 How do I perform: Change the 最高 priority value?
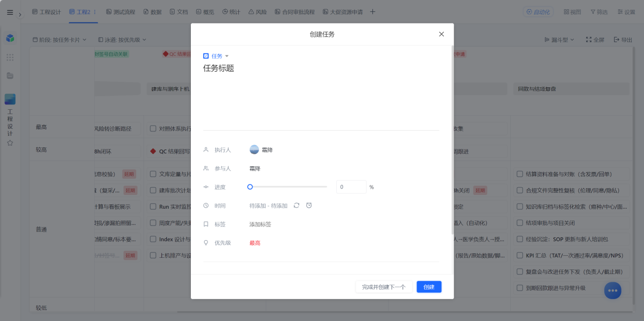[x=255, y=243]
